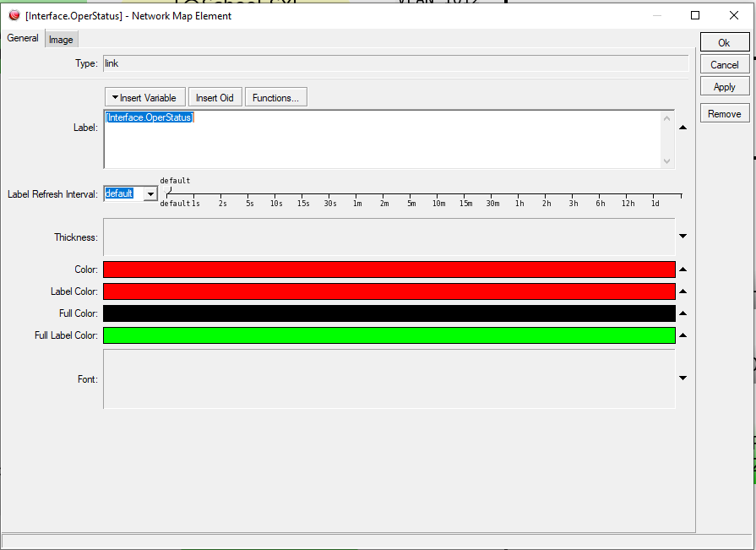Collapse the Label section arrow

coord(683,128)
